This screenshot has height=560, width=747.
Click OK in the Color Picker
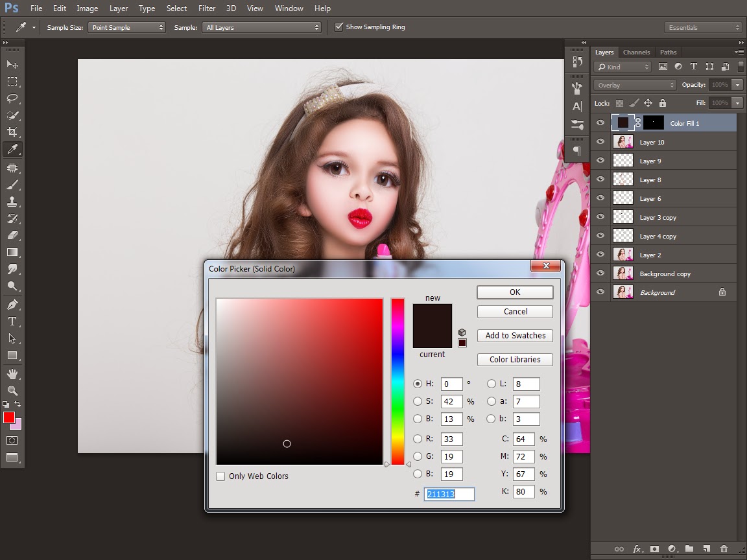pos(515,292)
